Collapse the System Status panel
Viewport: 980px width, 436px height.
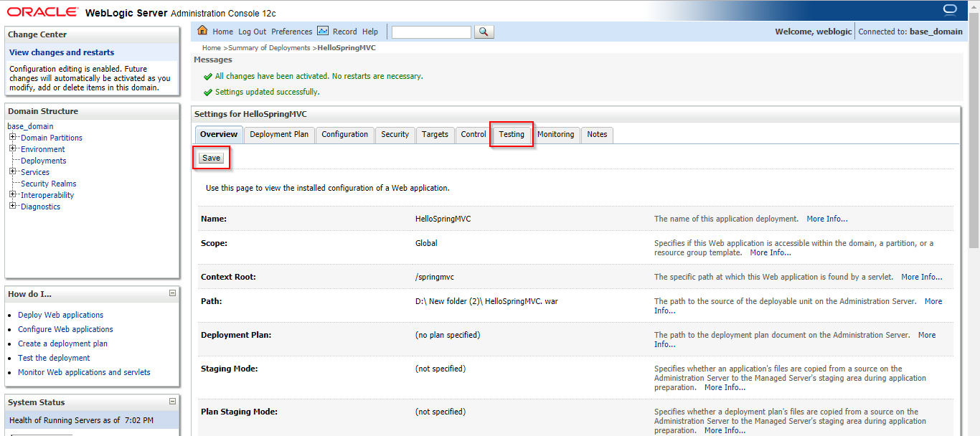point(172,402)
